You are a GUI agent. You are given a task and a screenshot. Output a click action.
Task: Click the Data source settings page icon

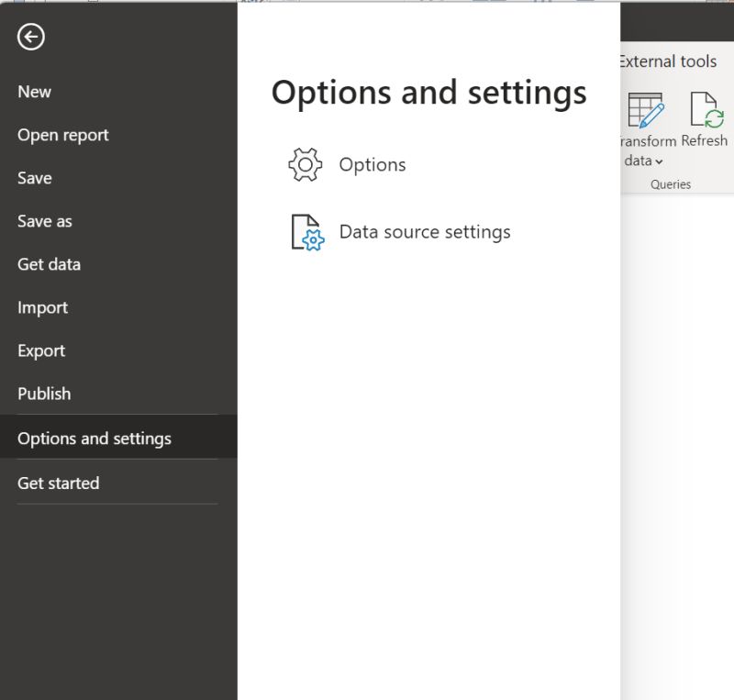click(x=306, y=231)
